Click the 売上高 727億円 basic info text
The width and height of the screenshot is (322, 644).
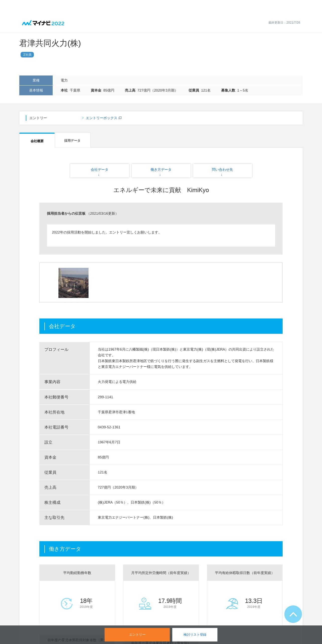(x=151, y=90)
